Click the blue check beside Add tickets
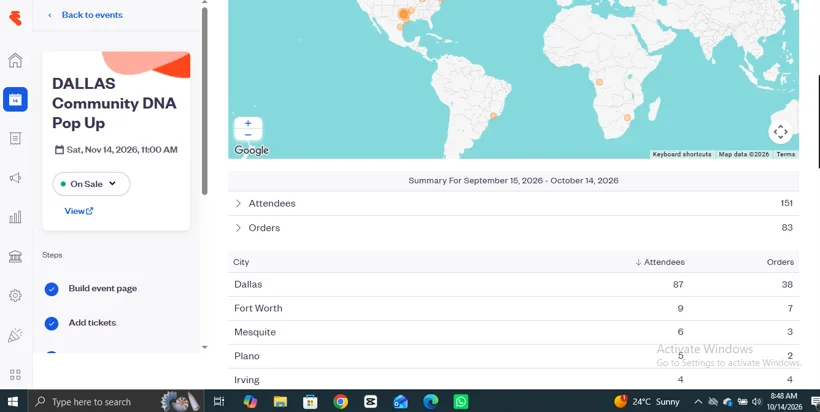The height and width of the screenshot is (412, 820). point(51,323)
